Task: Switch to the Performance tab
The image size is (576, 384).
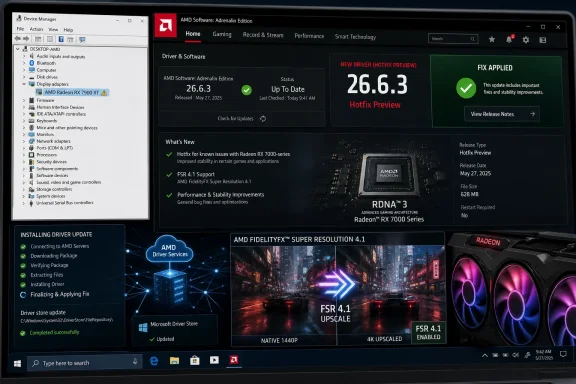Action: 309,36
